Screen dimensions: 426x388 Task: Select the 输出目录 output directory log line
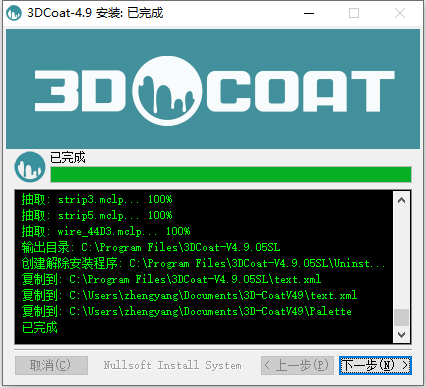[151, 247]
